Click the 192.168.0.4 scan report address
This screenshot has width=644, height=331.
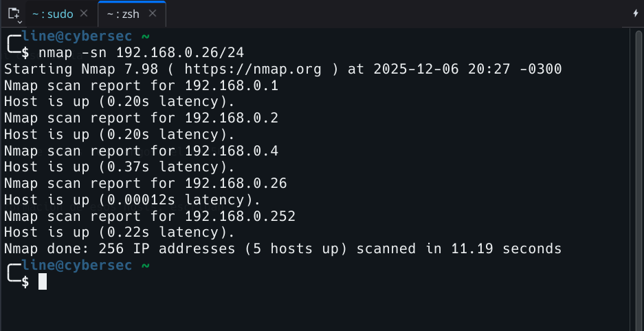pyautogui.click(x=232, y=151)
